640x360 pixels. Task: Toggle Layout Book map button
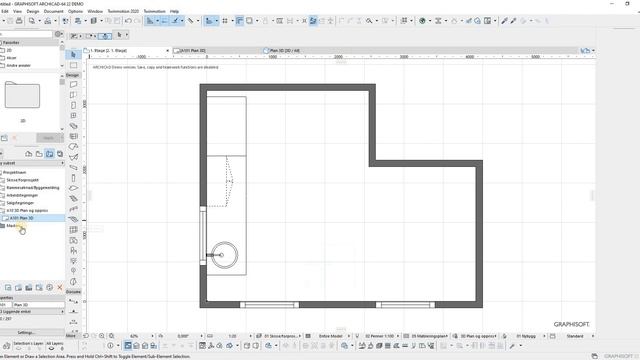[x=49, y=154]
